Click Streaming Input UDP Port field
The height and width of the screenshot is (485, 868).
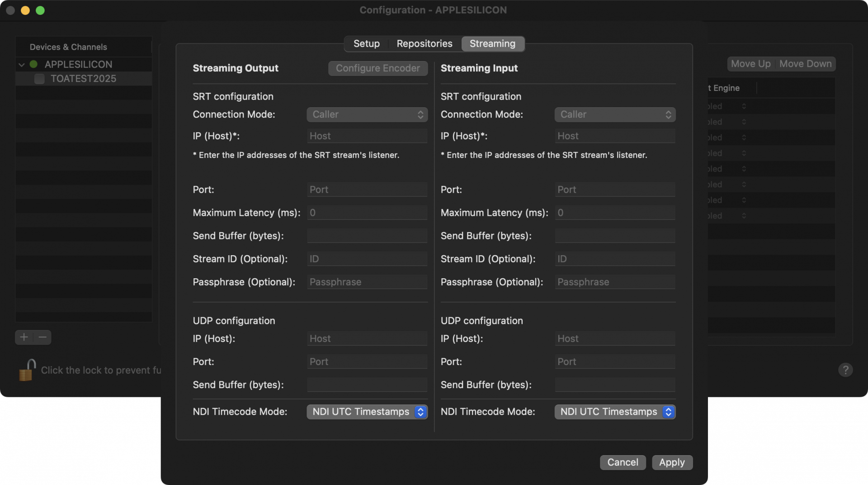[x=614, y=361]
